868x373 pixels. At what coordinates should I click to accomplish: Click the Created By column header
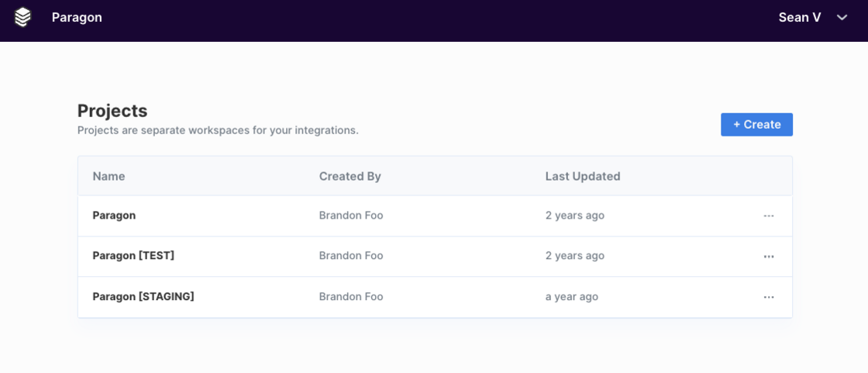(350, 176)
